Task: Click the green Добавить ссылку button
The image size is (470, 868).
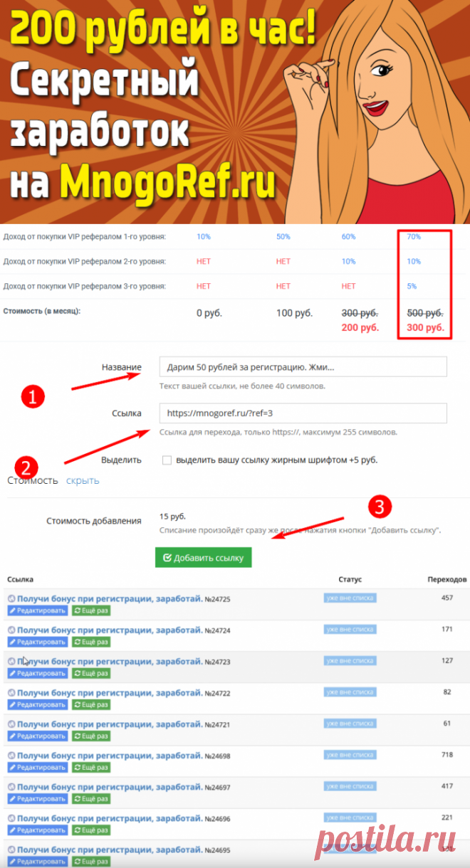Action: [204, 558]
